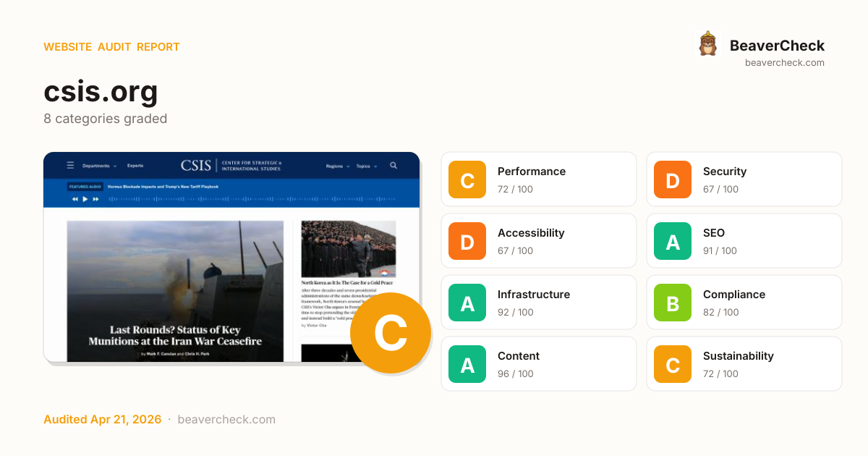This screenshot has width=868, height=456.
Task: Open the North Korea article thumbnail
Action: click(349, 248)
